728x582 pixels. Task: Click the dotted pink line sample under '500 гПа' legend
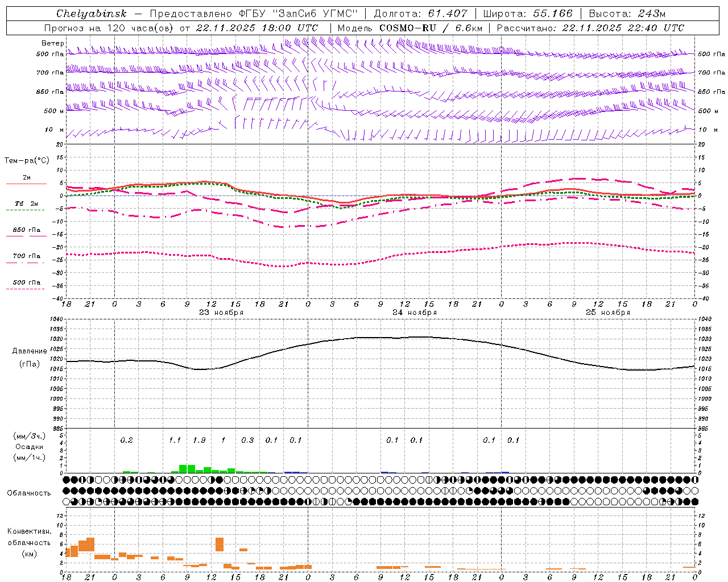[x=26, y=289]
